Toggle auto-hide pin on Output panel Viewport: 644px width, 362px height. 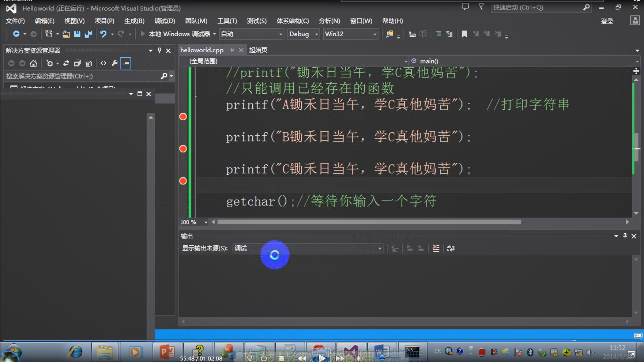(x=625, y=236)
